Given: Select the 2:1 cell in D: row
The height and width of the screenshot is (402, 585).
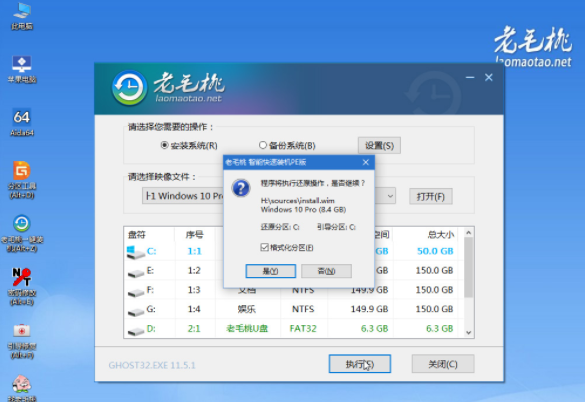Looking at the screenshot, I should point(194,329).
